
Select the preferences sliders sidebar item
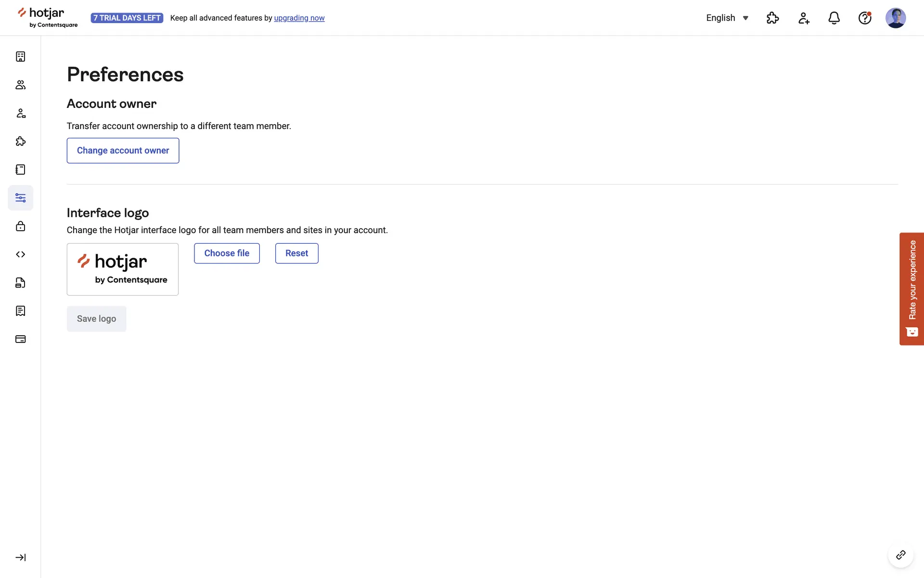(x=20, y=198)
